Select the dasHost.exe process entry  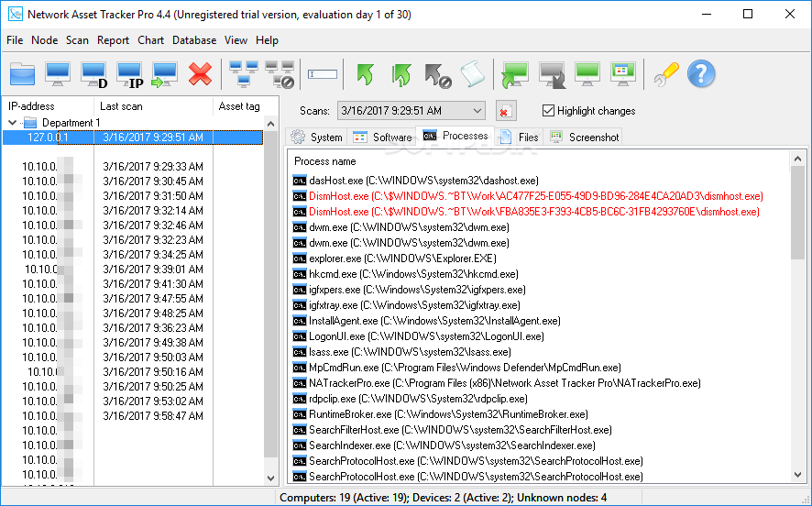[416, 181]
